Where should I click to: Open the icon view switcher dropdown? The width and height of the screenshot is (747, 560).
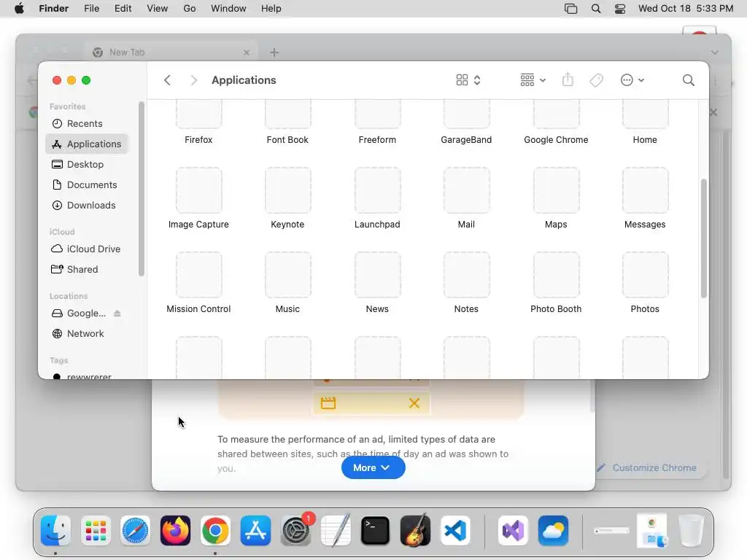tap(468, 80)
